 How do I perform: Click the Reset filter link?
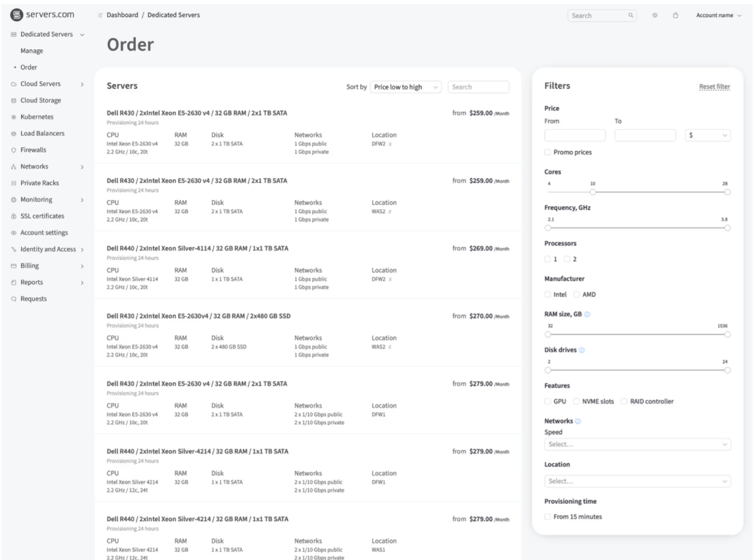coord(713,87)
